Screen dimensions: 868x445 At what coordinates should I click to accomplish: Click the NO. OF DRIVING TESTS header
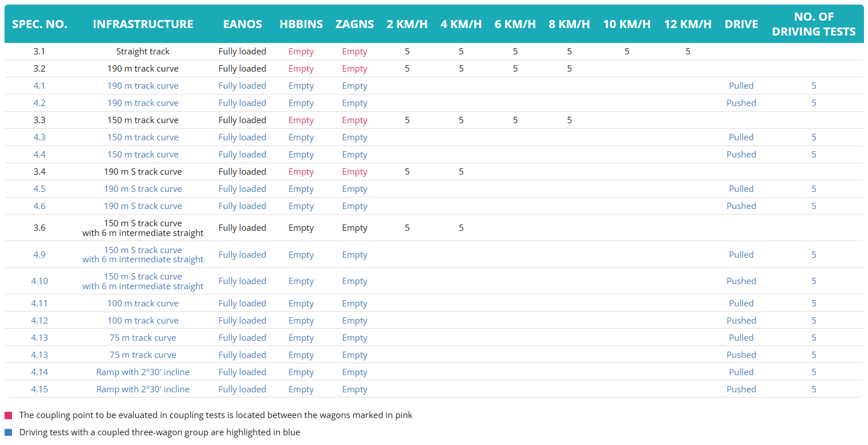814,24
